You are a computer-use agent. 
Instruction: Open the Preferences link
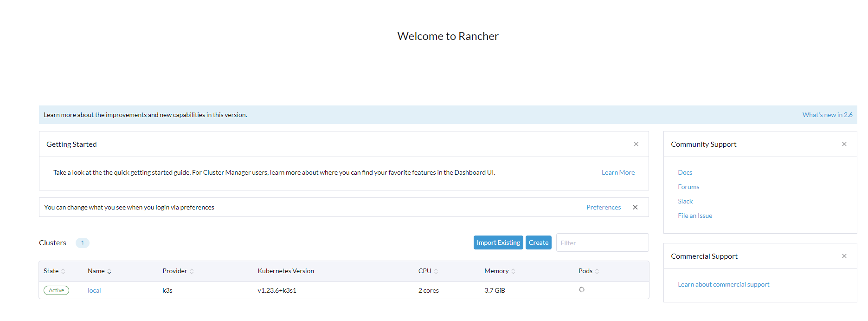[x=604, y=207]
